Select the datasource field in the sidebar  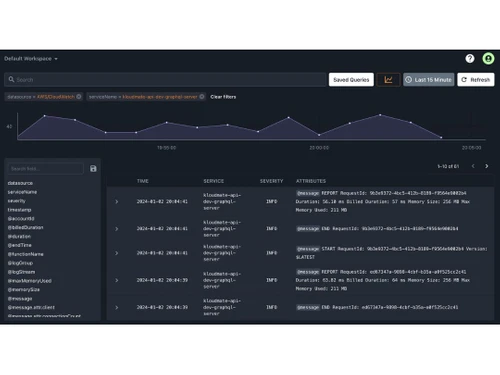[x=20, y=183]
